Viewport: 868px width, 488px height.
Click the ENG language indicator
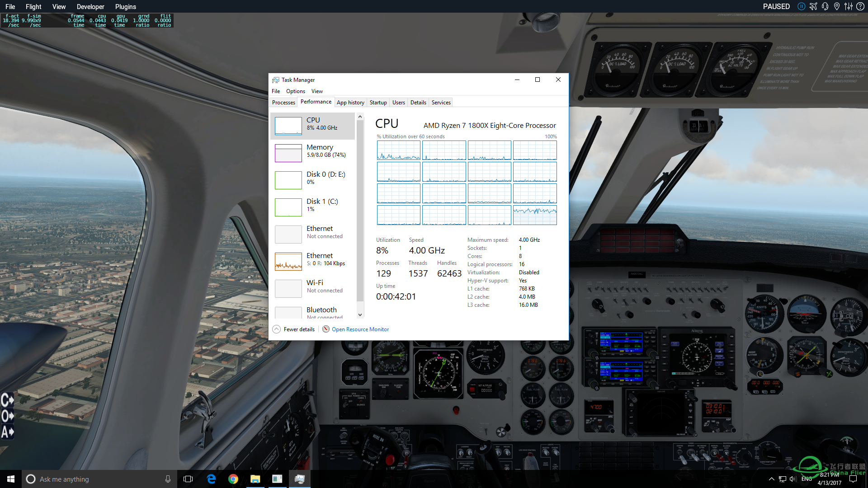807,479
